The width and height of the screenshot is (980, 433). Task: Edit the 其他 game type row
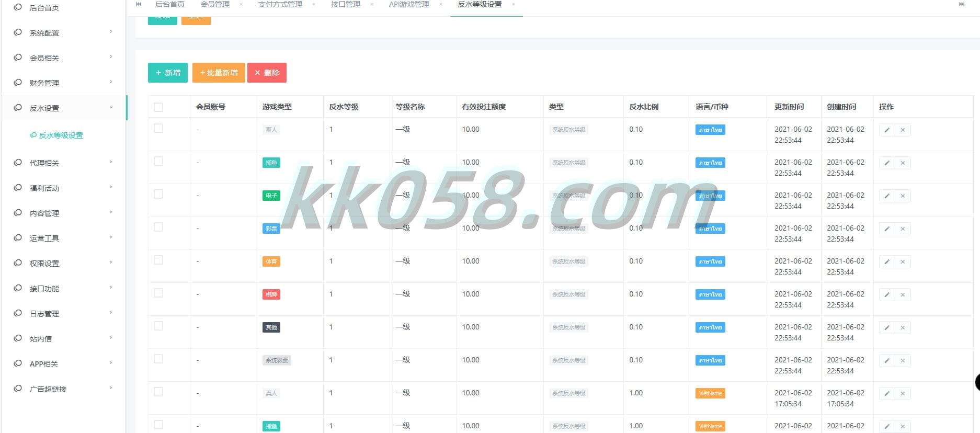(x=887, y=327)
